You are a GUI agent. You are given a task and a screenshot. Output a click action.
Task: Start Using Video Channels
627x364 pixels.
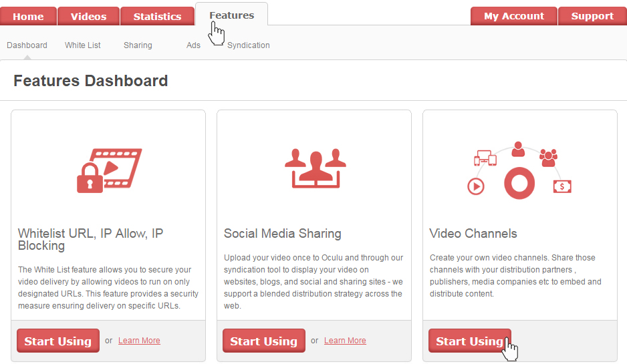[470, 341]
